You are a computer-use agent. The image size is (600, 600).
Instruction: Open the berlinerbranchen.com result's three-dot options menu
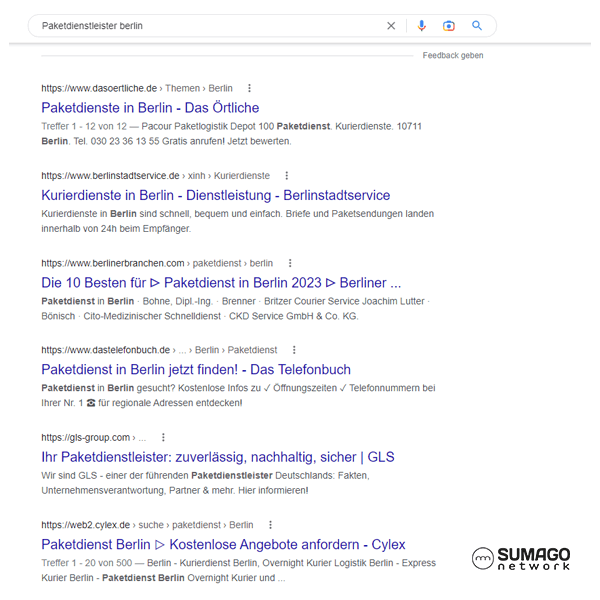290,263
